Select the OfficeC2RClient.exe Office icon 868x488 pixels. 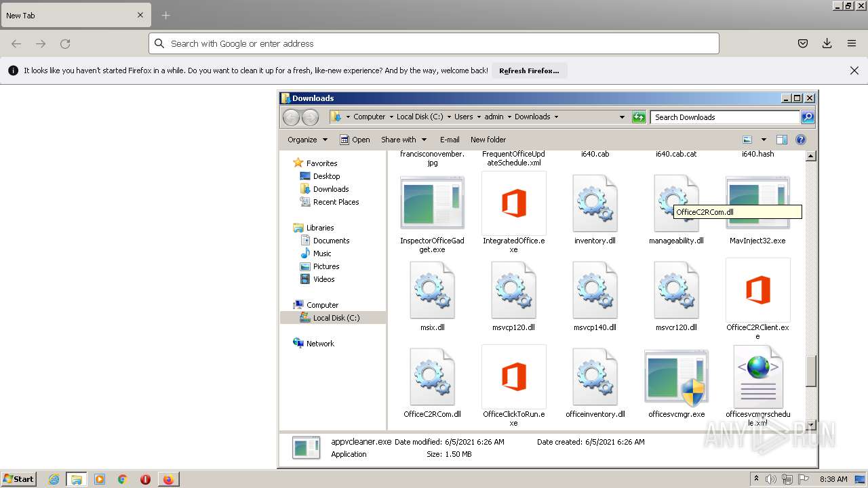pos(757,290)
